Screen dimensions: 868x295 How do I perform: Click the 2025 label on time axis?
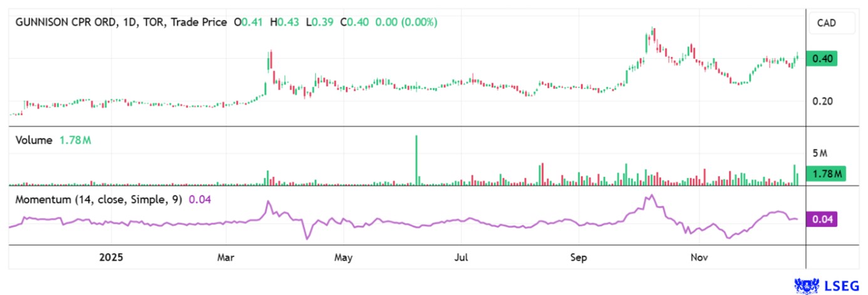click(x=111, y=257)
